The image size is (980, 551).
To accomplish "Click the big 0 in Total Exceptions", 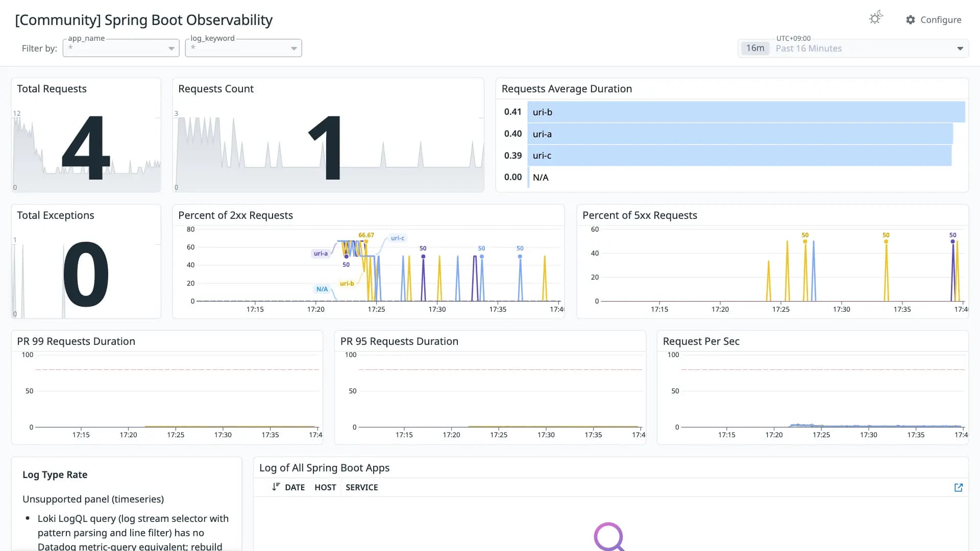I will tap(86, 274).
